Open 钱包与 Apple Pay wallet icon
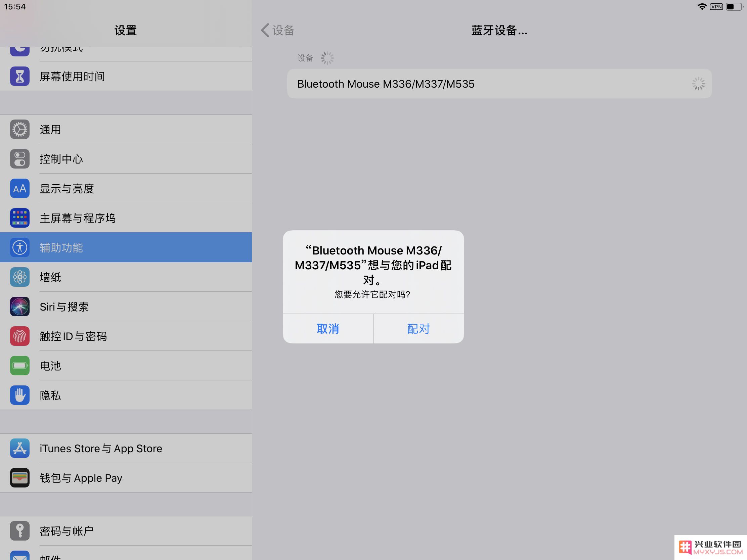Screen dimensions: 747x560 coord(19,478)
